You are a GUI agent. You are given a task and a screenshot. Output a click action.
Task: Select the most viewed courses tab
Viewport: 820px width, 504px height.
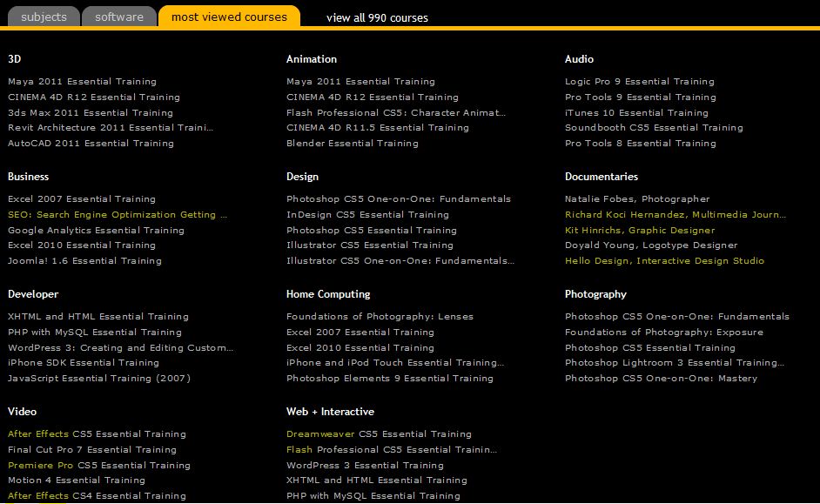tap(229, 17)
